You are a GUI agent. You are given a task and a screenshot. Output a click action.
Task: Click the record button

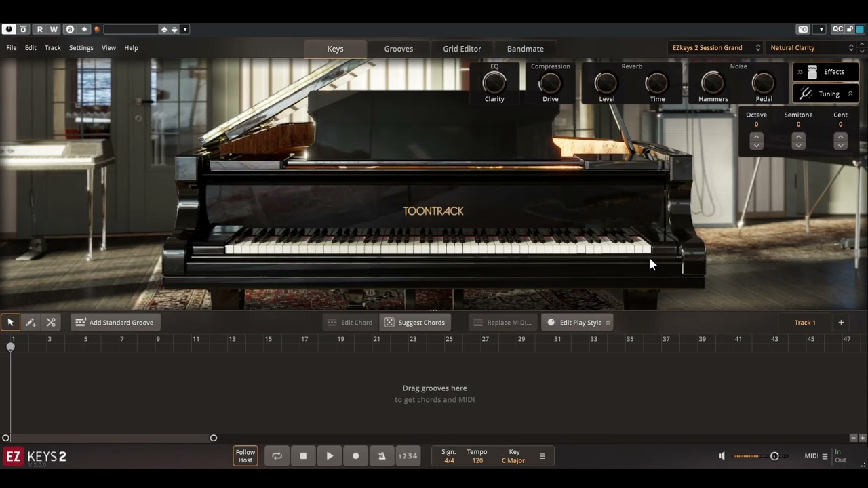pyautogui.click(x=355, y=456)
